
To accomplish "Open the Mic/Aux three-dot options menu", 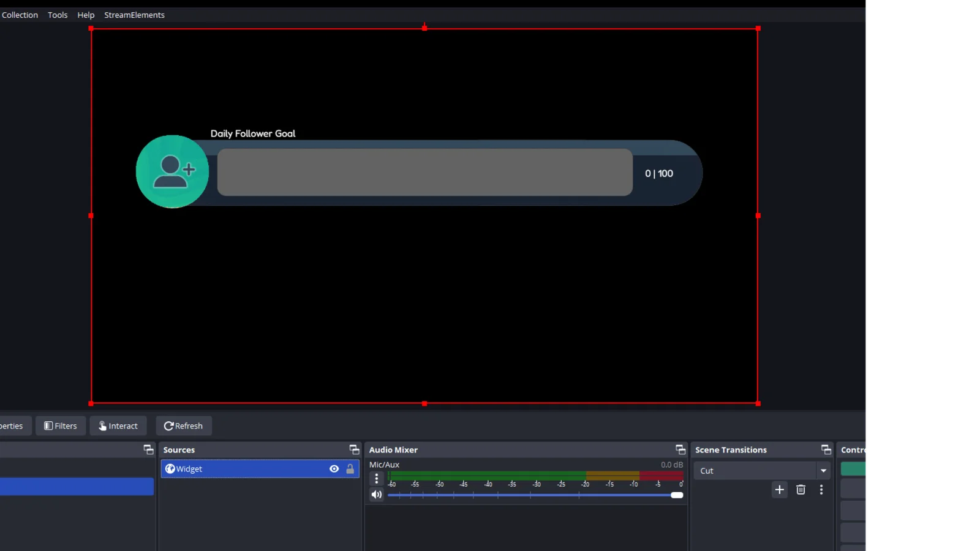I will [377, 479].
